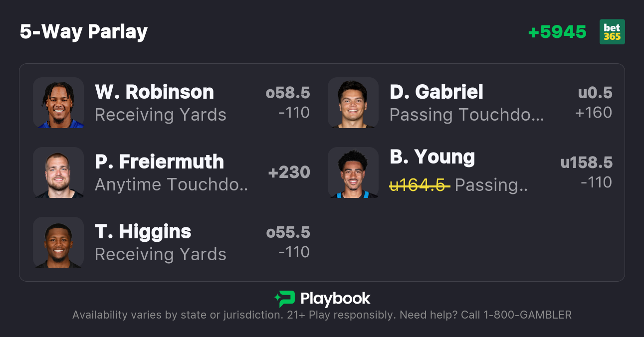Select T. Higgins's player headshot
Image resolution: width=644 pixels, height=337 pixels.
58,242
